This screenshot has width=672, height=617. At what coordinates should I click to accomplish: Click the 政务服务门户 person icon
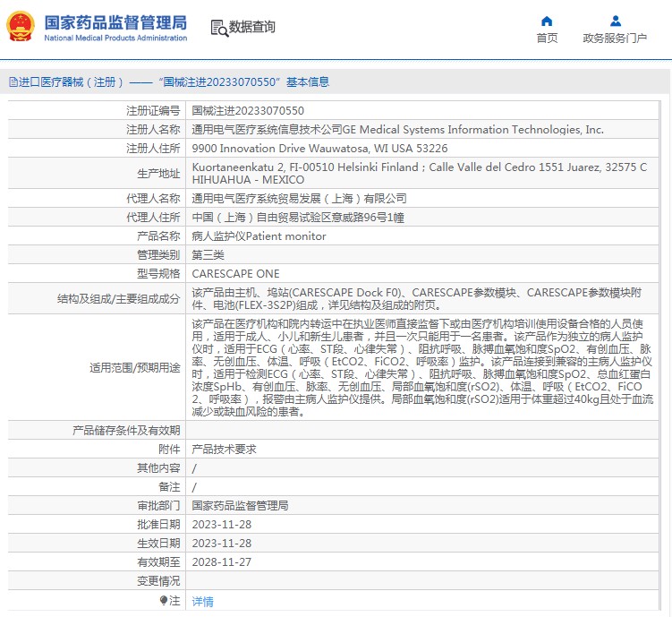[x=615, y=21]
